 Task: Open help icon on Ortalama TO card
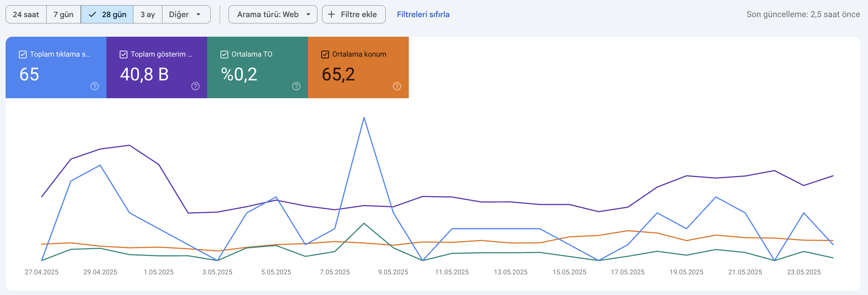pyautogui.click(x=296, y=86)
